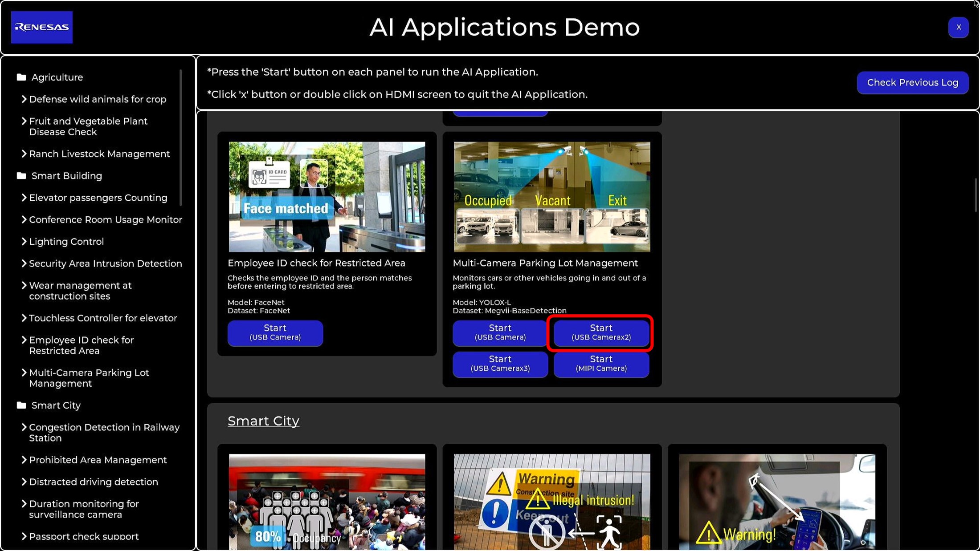Click the Smart City folder icon
Screen dimensions: 980x551
tap(21, 405)
